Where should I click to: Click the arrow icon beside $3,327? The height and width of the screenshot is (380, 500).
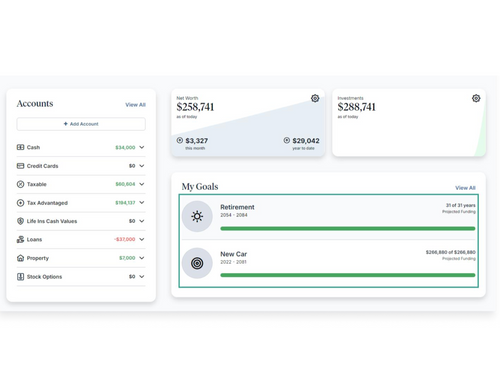pyautogui.click(x=180, y=140)
